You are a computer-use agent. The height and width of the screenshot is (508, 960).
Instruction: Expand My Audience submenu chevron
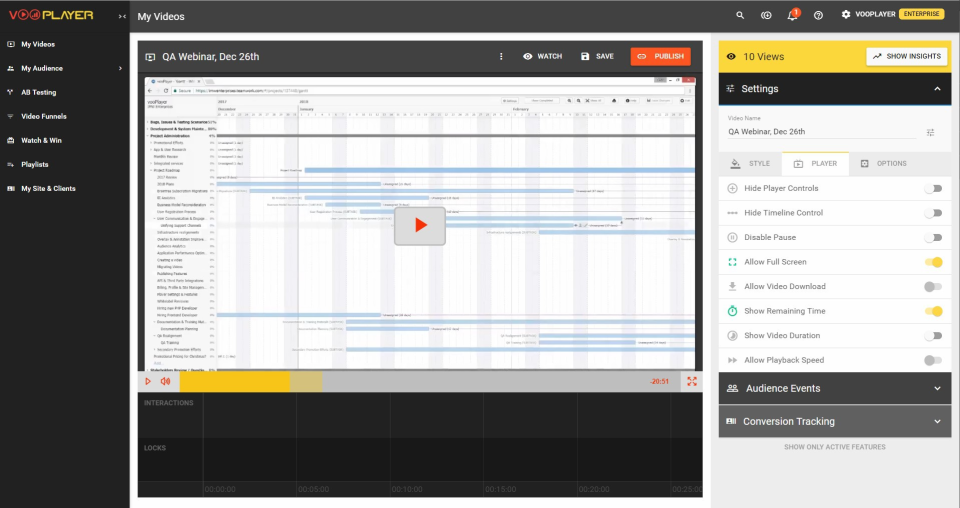[x=120, y=68]
